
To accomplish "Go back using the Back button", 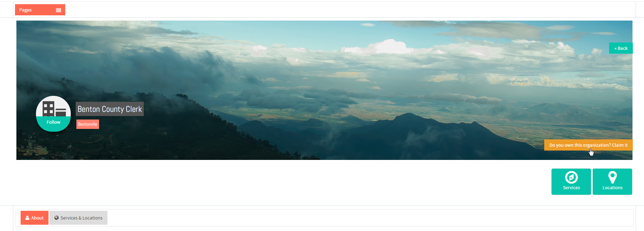I will click(x=621, y=48).
